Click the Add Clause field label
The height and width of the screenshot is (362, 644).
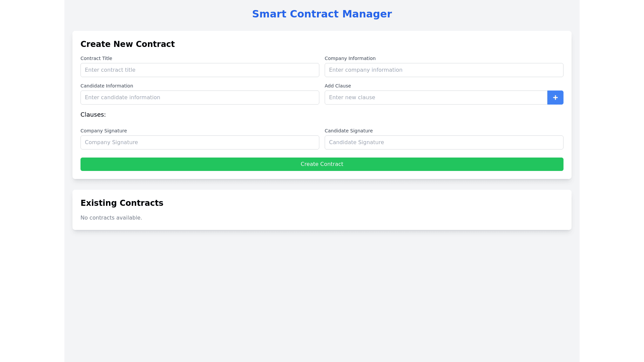[337, 86]
